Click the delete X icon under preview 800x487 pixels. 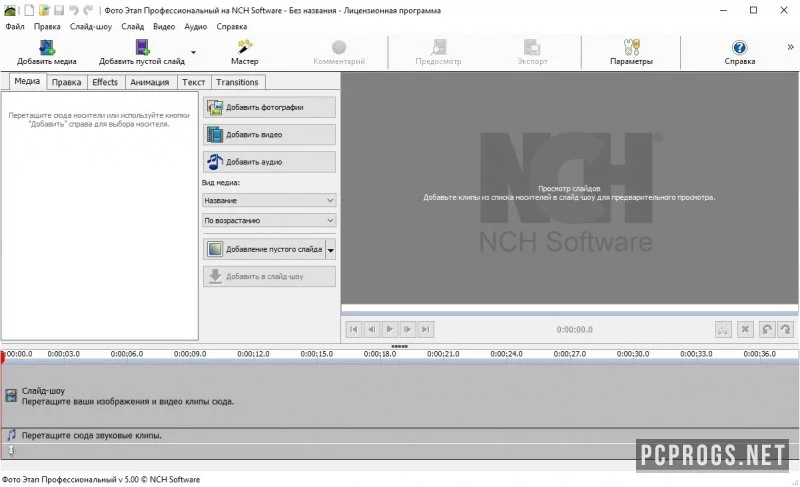(745, 329)
